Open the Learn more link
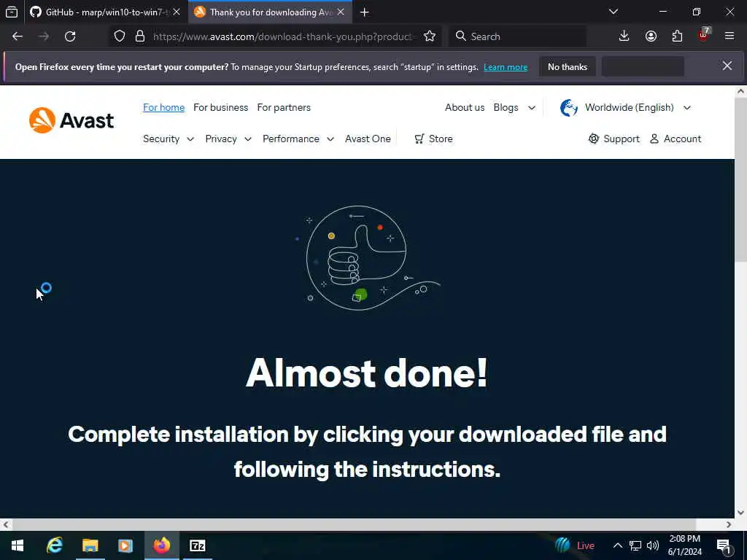Viewport: 747px width, 560px height. tap(506, 67)
